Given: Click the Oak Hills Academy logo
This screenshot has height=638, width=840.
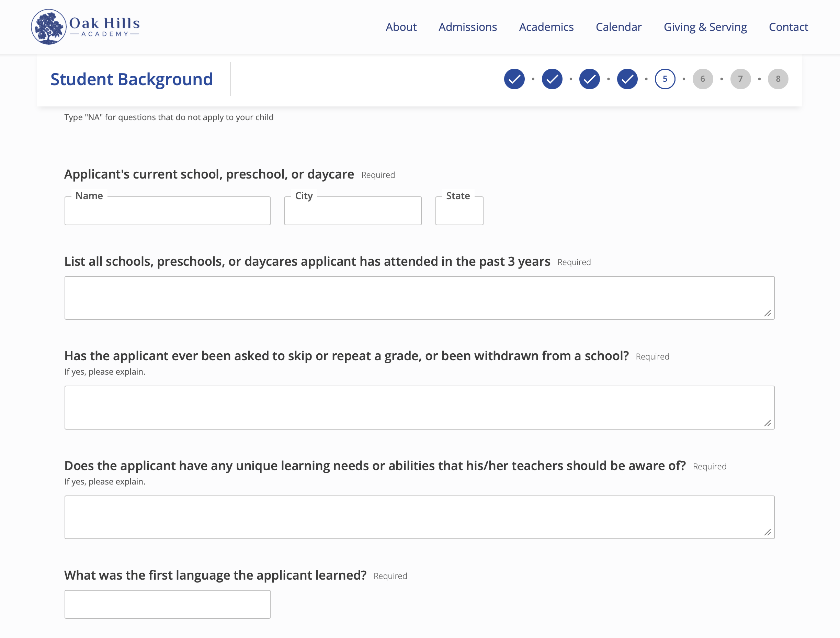Looking at the screenshot, I should 86,26.
